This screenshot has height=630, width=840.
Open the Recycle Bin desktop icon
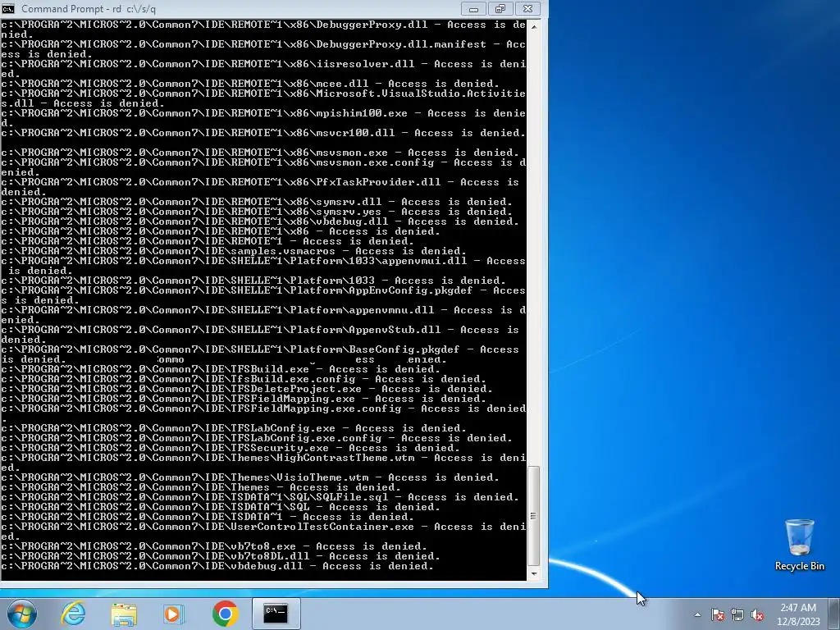click(x=799, y=546)
